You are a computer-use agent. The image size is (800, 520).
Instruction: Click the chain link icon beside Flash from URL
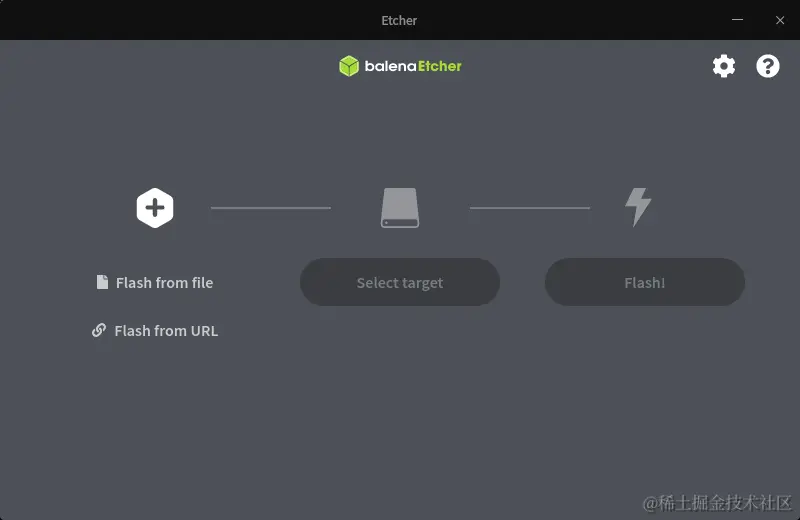99,330
